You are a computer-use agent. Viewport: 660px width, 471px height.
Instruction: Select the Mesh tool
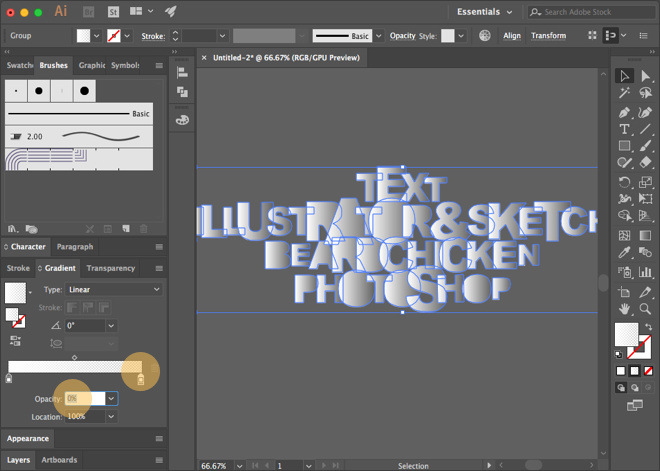(x=624, y=235)
